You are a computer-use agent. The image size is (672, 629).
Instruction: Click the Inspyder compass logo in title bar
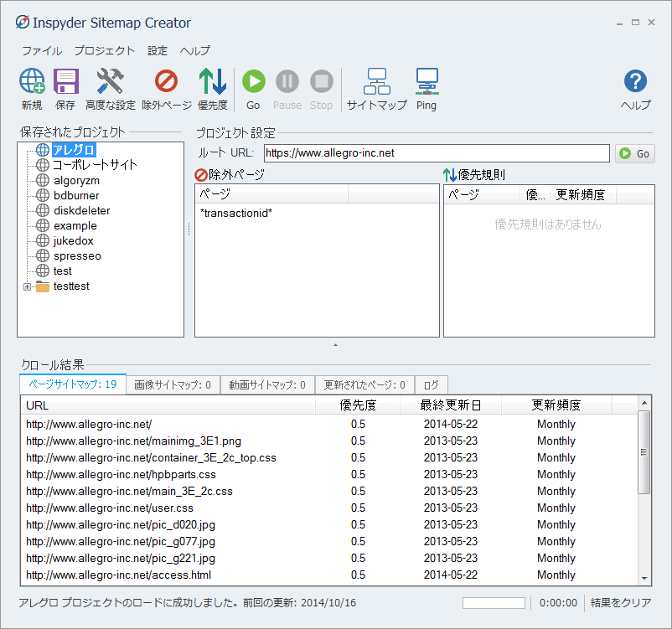point(23,22)
